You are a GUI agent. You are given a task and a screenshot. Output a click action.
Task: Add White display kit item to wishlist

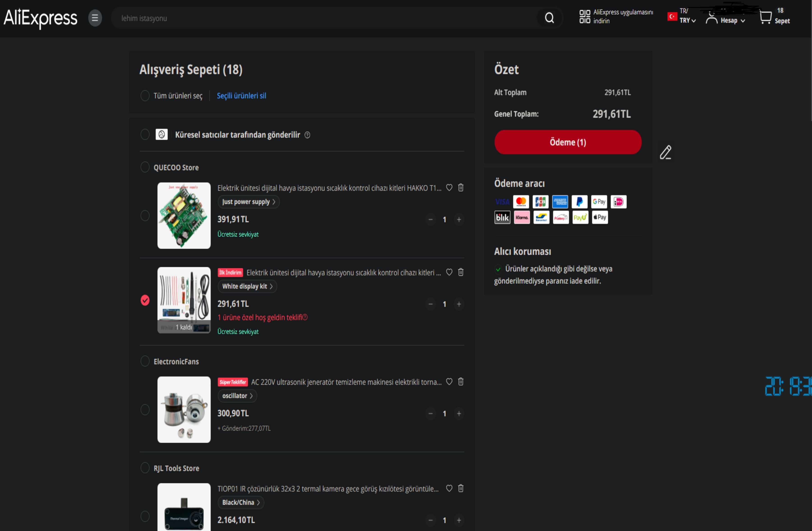tap(449, 272)
